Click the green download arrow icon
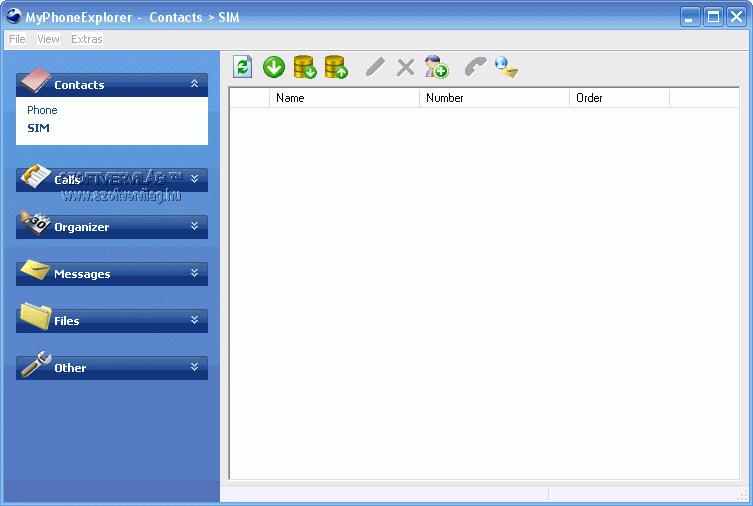Viewport: 753px width, 506px height. (x=274, y=67)
